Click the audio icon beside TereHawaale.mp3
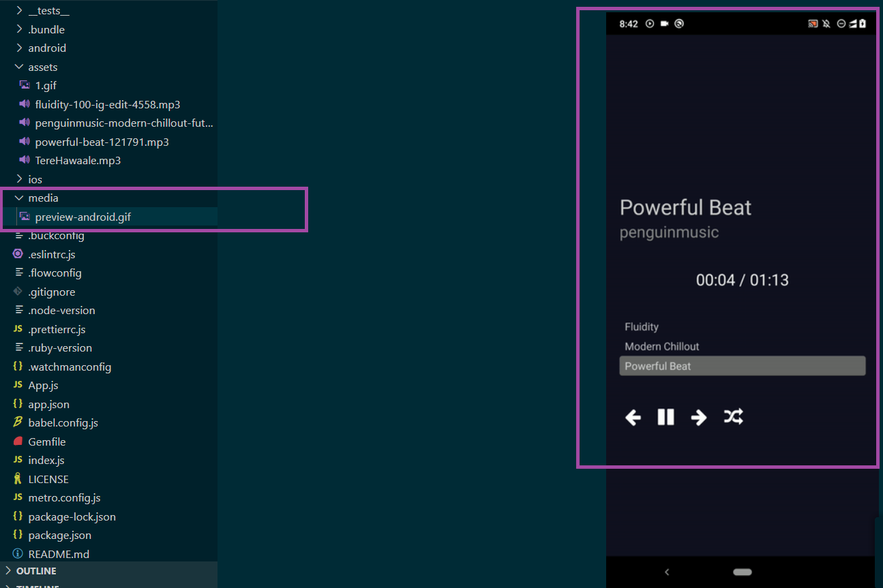Image resolution: width=883 pixels, height=588 pixels. [x=25, y=160]
